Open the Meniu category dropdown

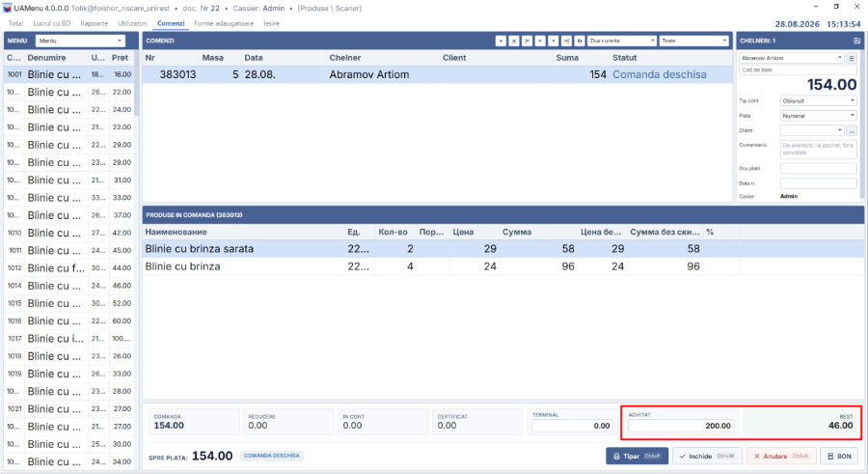pyautogui.click(x=80, y=41)
